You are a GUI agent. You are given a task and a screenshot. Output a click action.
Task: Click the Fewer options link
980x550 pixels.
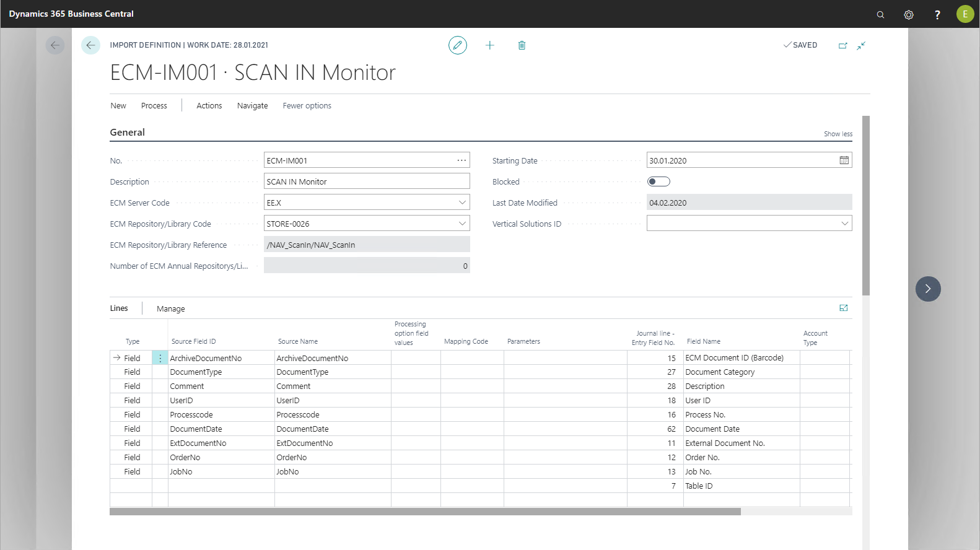307,106
